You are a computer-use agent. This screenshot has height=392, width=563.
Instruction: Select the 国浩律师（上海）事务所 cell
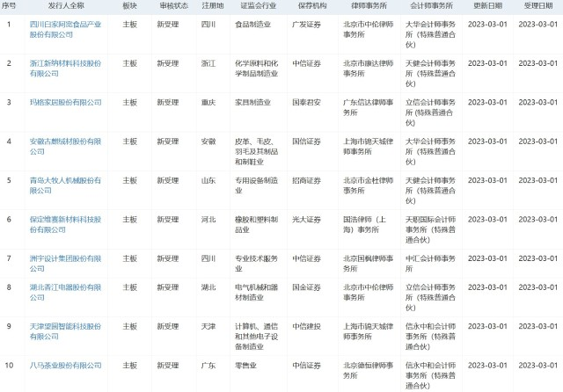[365, 224]
